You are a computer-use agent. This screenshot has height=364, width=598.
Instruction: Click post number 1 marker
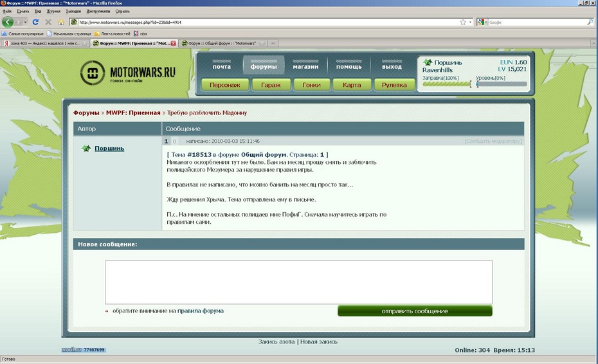pos(166,141)
